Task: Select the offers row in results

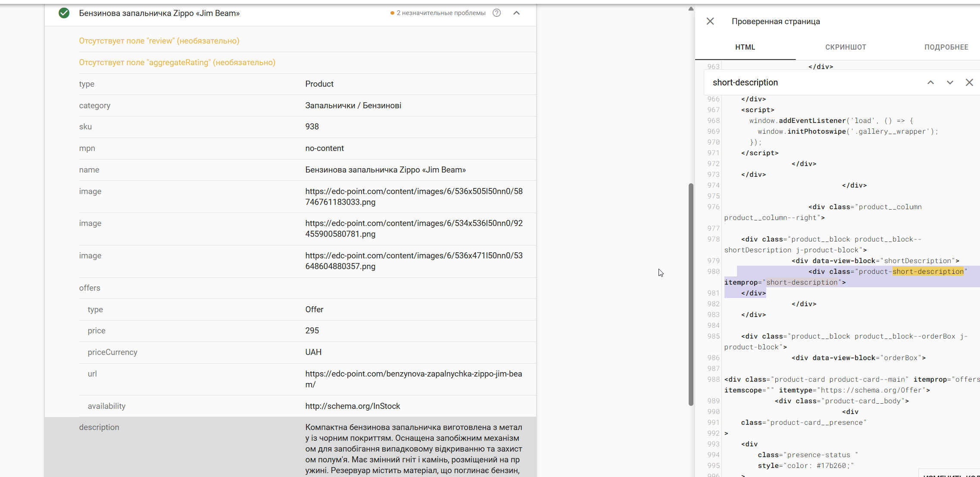Action: pyautogui.click(x=90, y=288)
